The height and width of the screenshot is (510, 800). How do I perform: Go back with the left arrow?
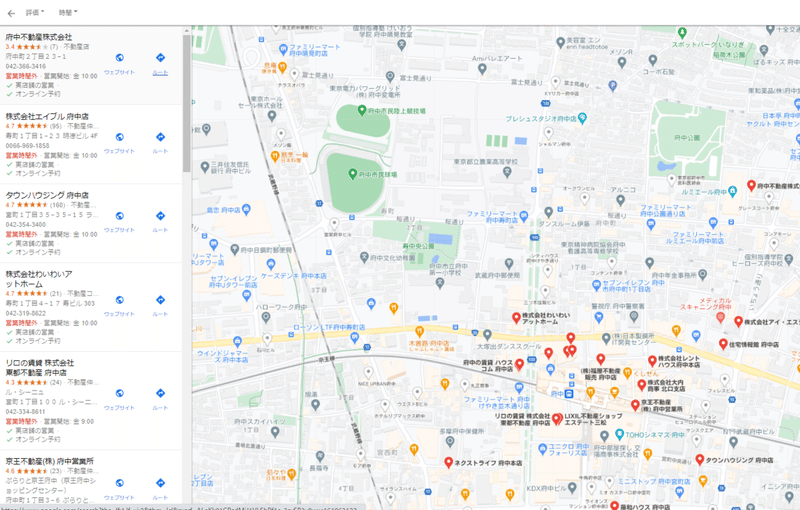click(11, 13)
